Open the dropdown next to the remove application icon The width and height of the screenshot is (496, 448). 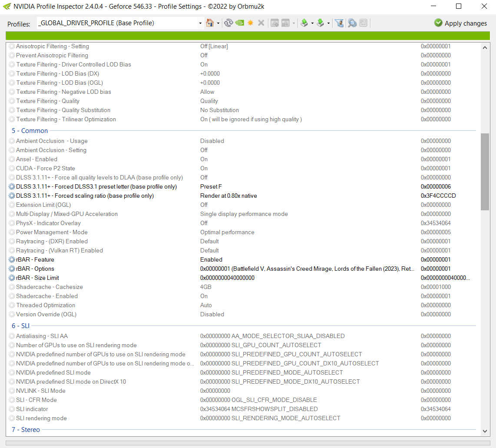[294, 23]
